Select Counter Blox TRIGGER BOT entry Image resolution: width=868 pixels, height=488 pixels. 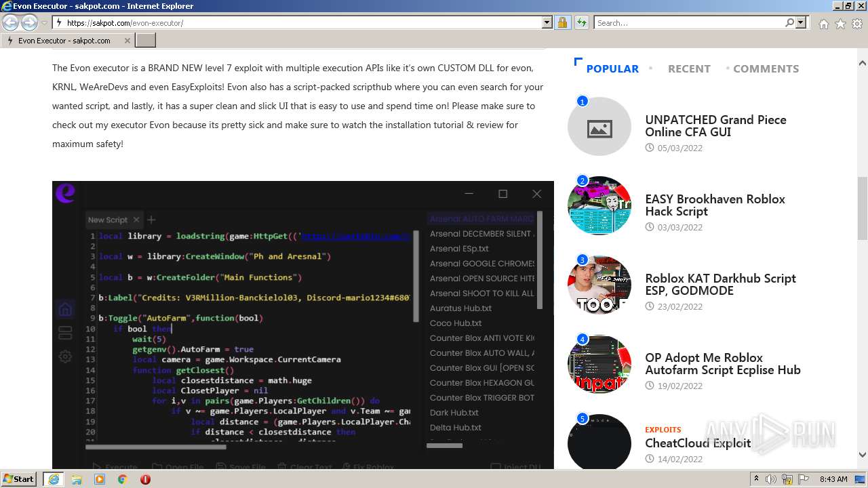pos(482,398)
